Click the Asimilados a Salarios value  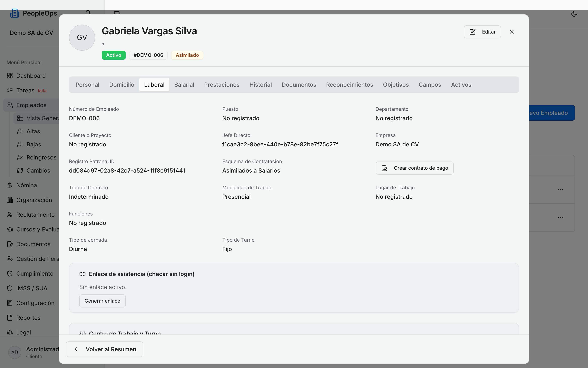[x=251, y=171]
